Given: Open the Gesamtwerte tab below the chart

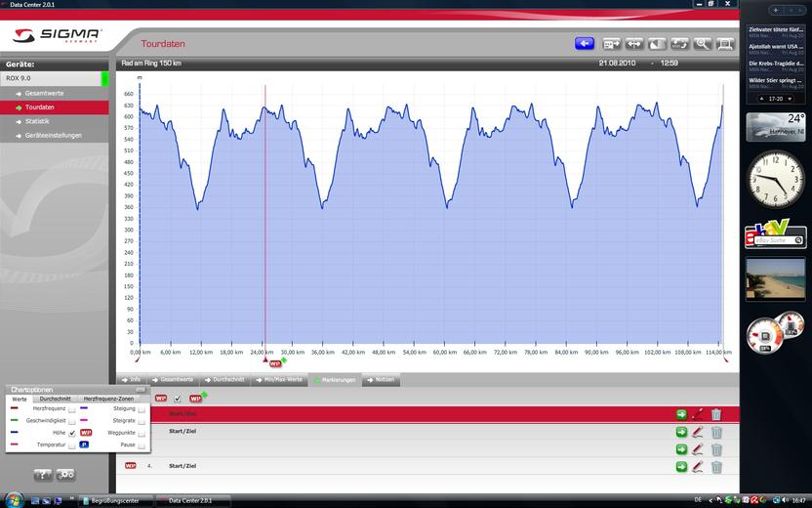Looking at the screenshot, I should (173, 380).
